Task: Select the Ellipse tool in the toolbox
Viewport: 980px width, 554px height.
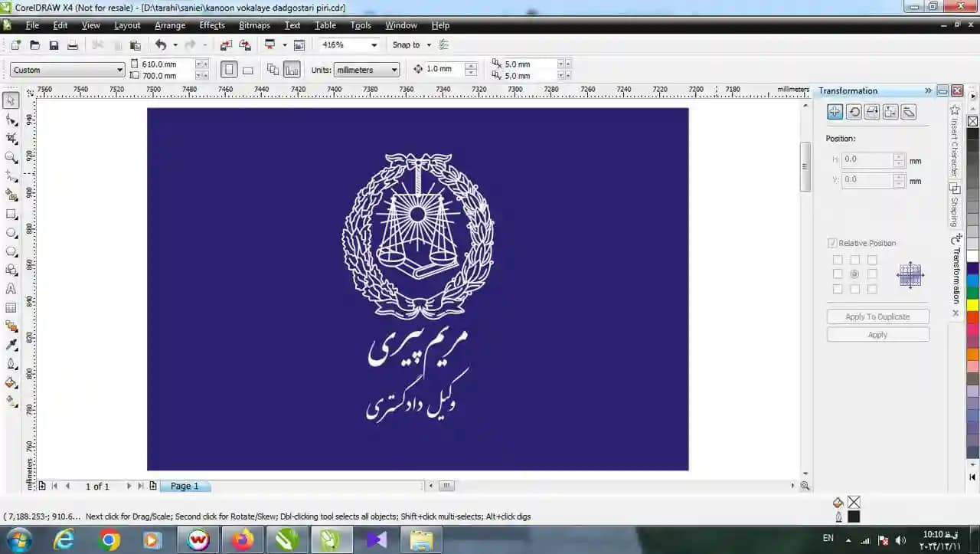Action: pos(11,232)
